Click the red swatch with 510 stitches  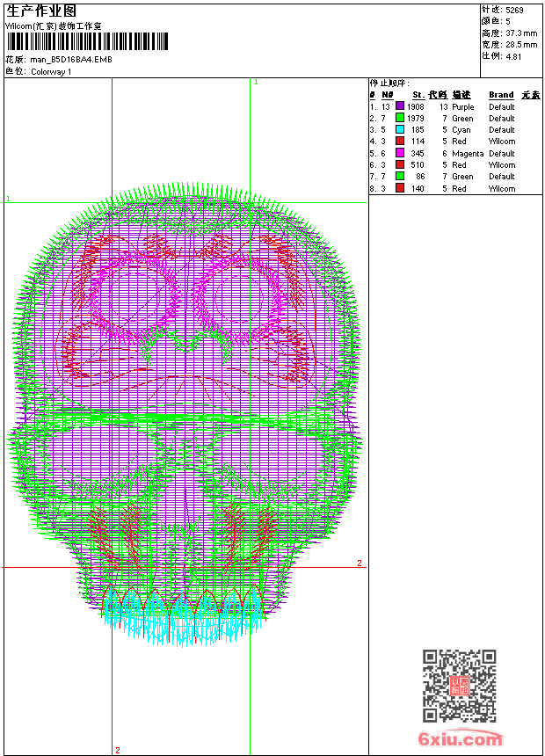(400, 164)
